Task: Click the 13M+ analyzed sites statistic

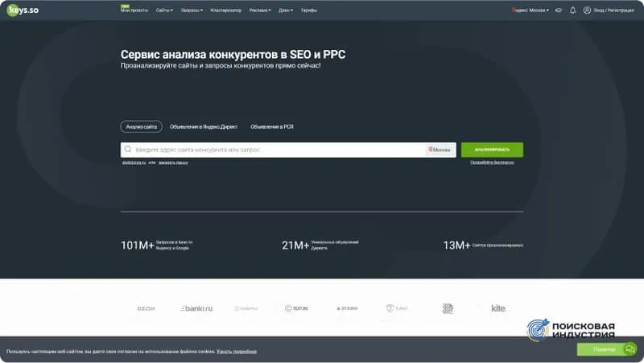Action: pos(483,245)
